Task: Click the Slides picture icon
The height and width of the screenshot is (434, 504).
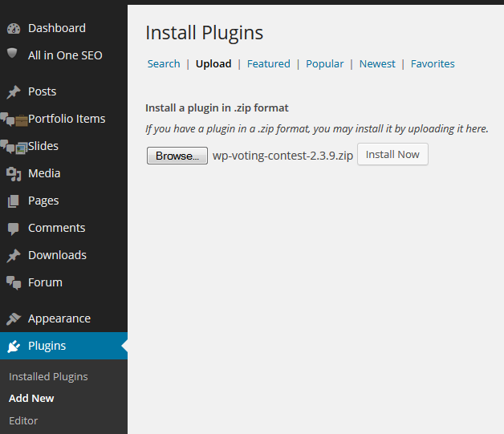Action: click(x=22, y=148)
